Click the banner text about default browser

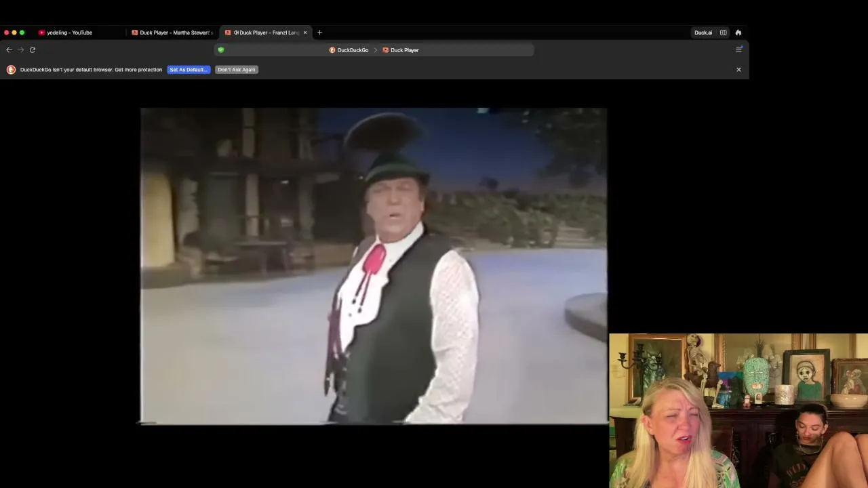tap(92, 70)
